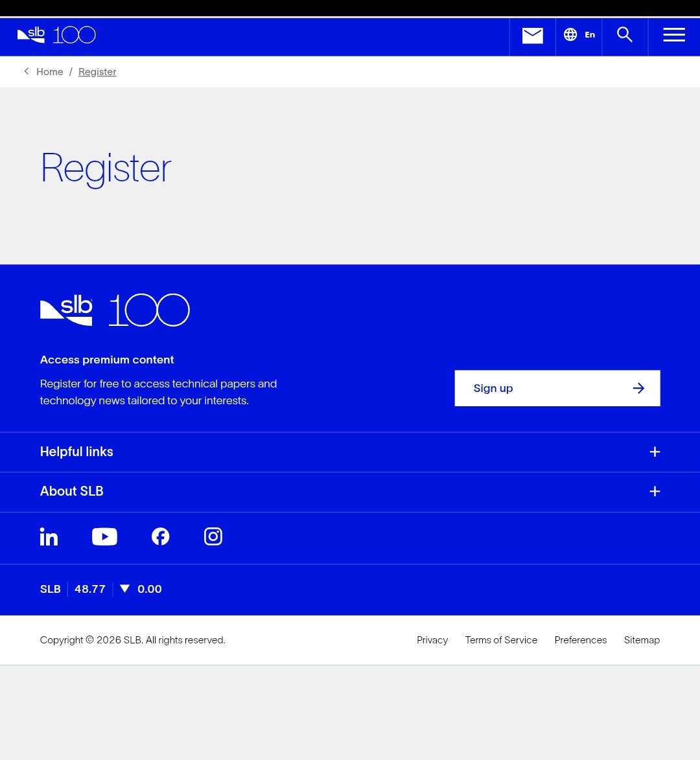This screenshot has width=700, height=760.
Task: Open the Preferences footer link
Action: click(x=581, y=640)
